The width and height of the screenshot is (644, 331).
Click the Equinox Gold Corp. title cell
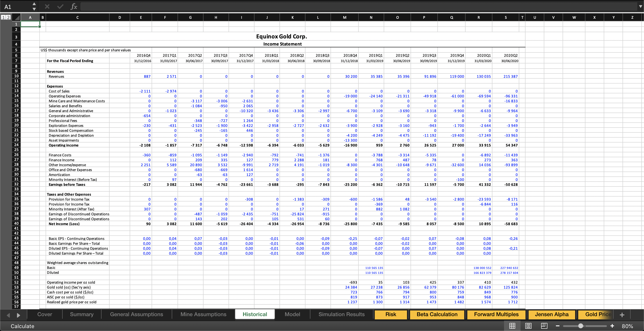pyautogui.click(x=282, y=36)
